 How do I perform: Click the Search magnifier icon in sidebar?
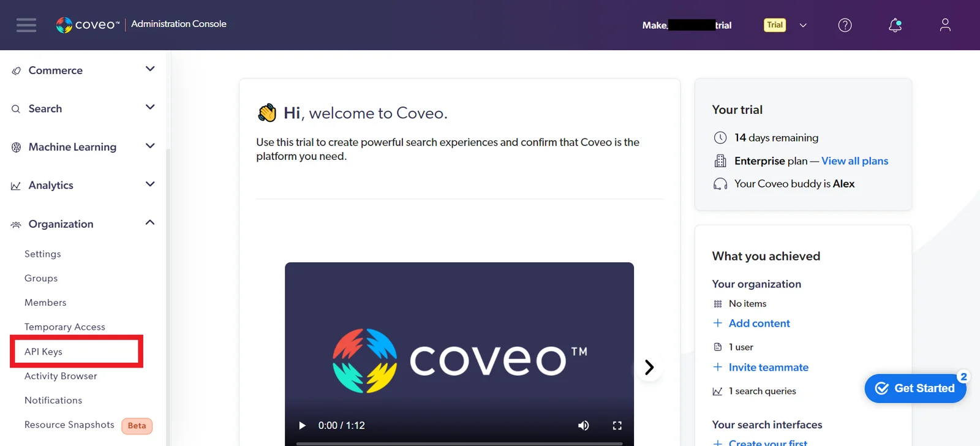point(16,109)
